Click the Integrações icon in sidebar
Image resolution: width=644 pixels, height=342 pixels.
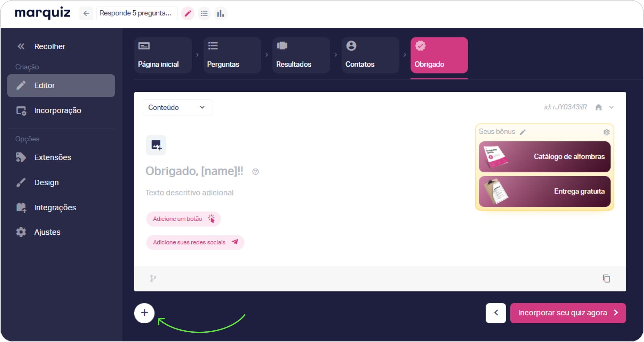click(x=21, y=208)
